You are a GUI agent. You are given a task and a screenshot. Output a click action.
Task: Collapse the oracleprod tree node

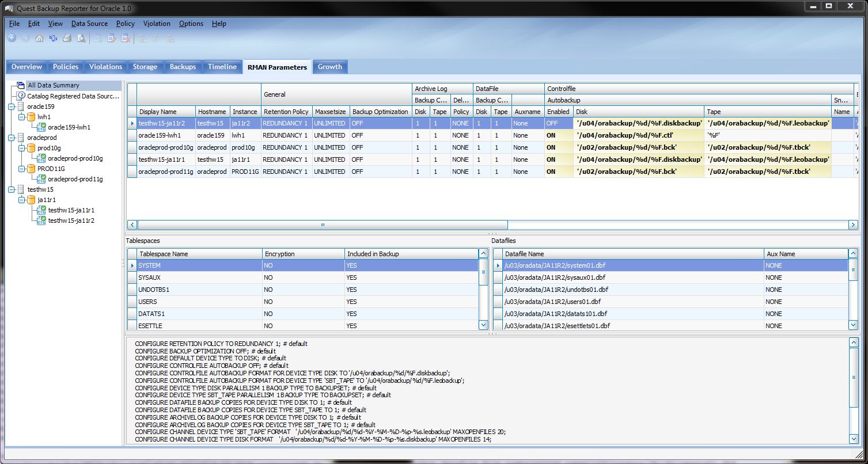click(12, 138)
